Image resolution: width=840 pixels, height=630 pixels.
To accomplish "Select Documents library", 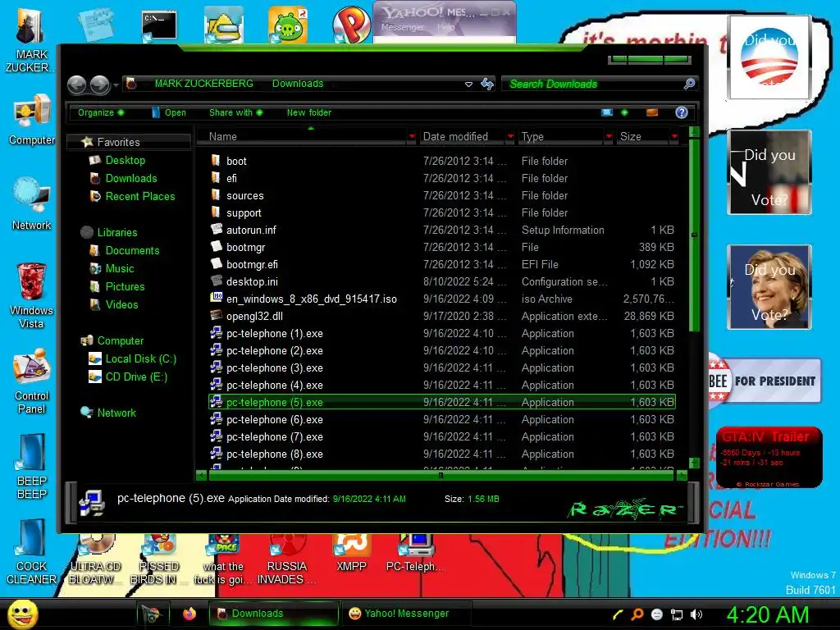I will [x=132, y=251].
